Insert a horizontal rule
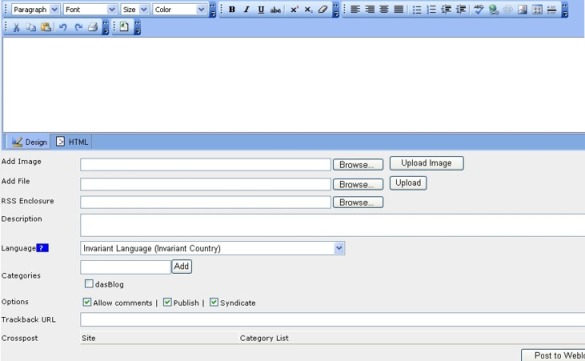Image resolution: width=585 pixels, height=361 pixels. coord(551,9)
